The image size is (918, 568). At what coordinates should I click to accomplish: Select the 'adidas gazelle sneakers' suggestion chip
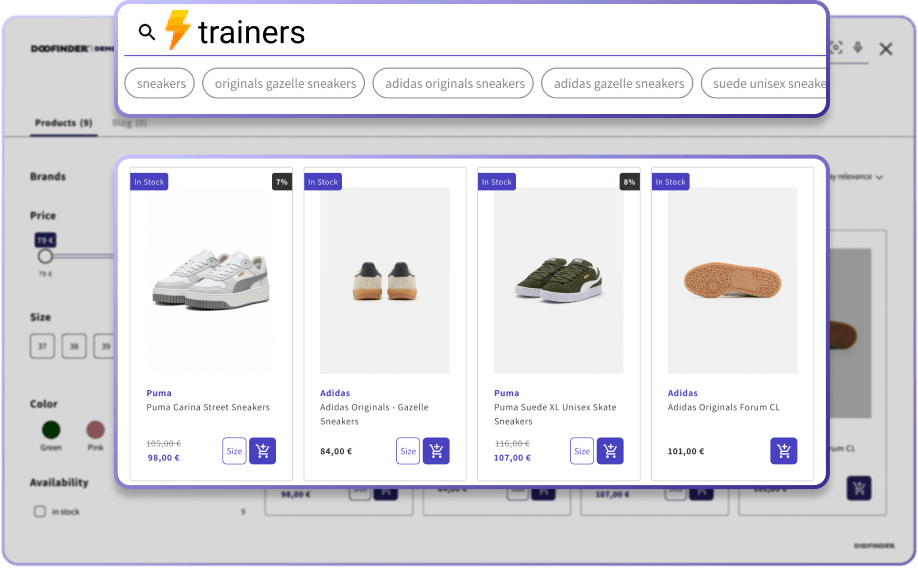click(617, 84)
